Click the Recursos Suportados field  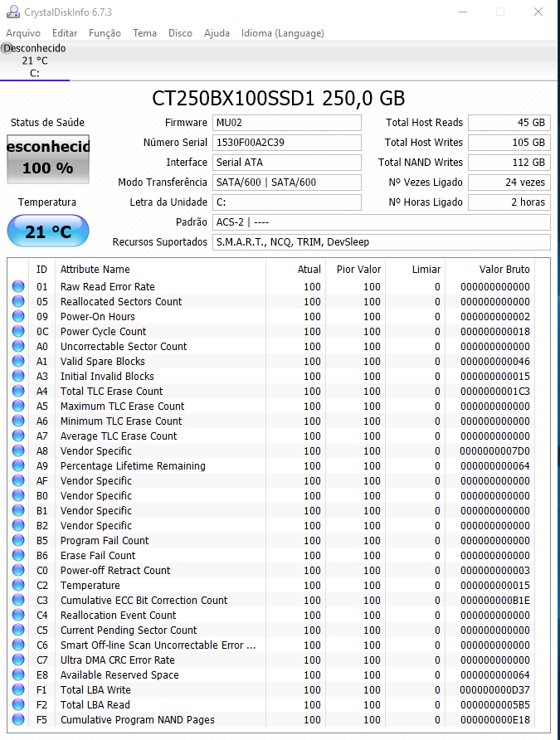381,241
